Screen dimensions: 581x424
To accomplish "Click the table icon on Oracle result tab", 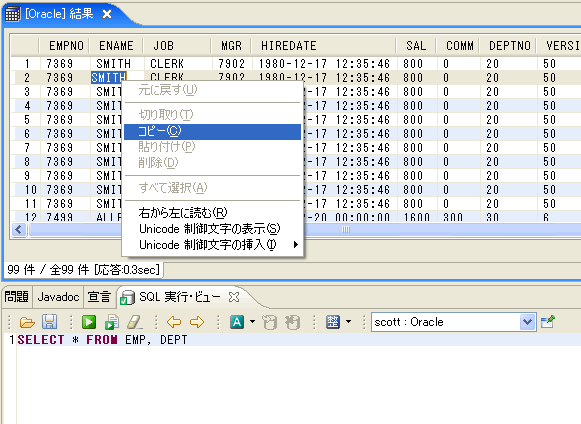I will (x=12, y=14).
